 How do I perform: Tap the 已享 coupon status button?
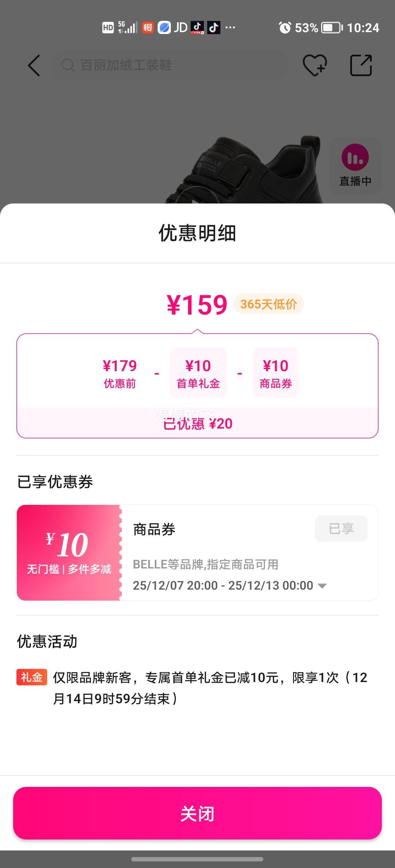(341, 529)
